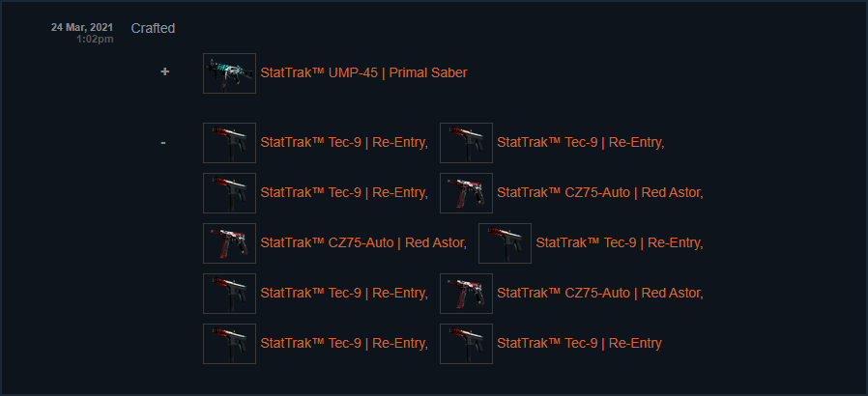Open third removed row's CZ75-Auto Red Astor link
This screenshot has height=396, width=868.
tap(362, 243)
